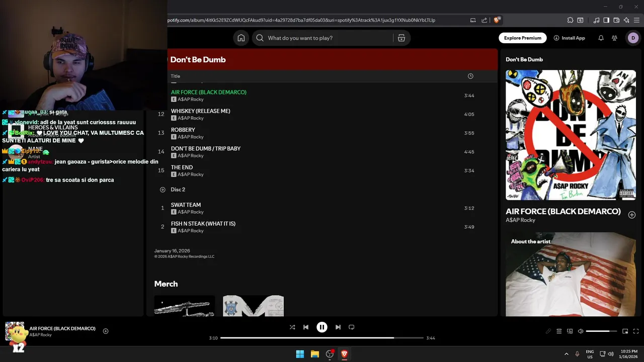Play DON'T BE DUMB / TRIP BABY track
This screenshot has width=644, height=362.
pos(206,149)
